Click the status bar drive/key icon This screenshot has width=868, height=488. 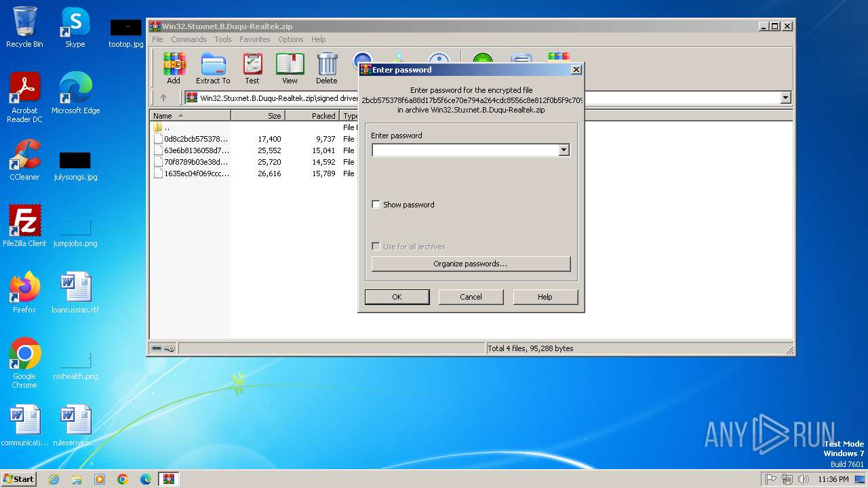[163, 348]
